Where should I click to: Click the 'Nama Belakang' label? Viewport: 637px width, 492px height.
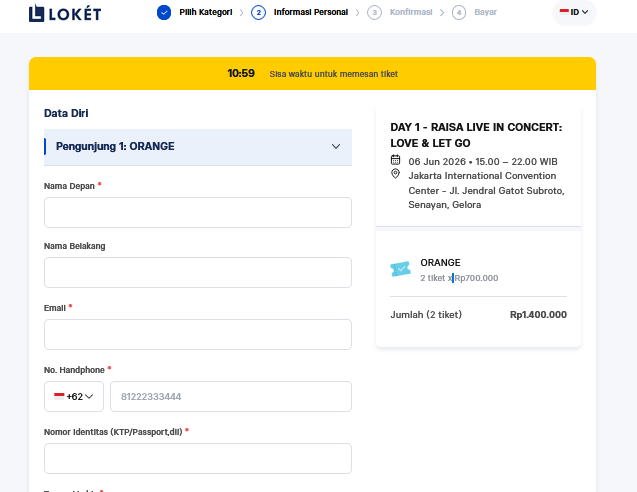point(75,246)
